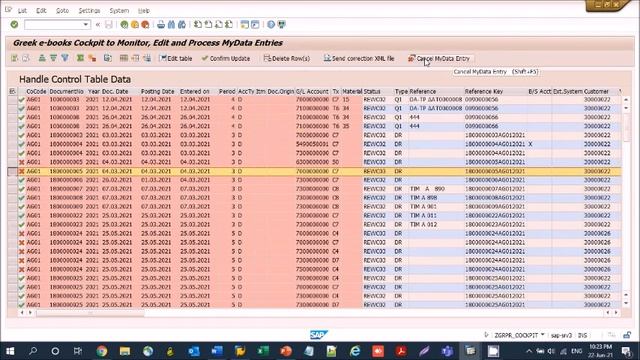Open the Help menu
Screen dimensions: 640x360
[x=144, y=11]
